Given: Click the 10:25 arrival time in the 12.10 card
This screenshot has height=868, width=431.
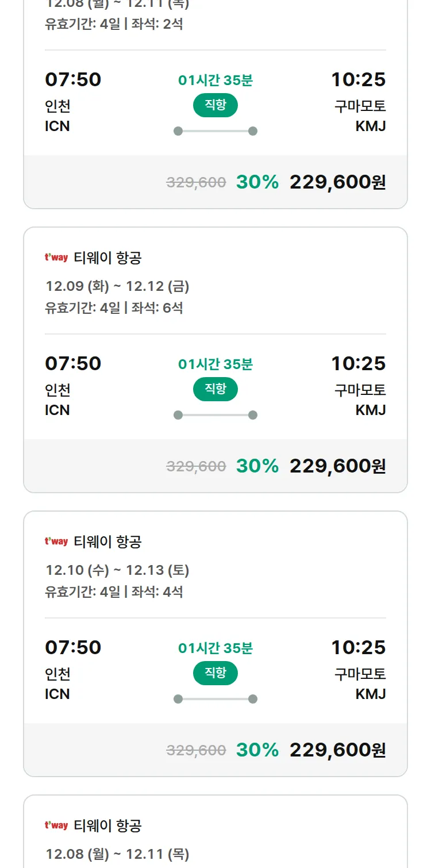Looking at the screenshot, I should pos(358,647).
